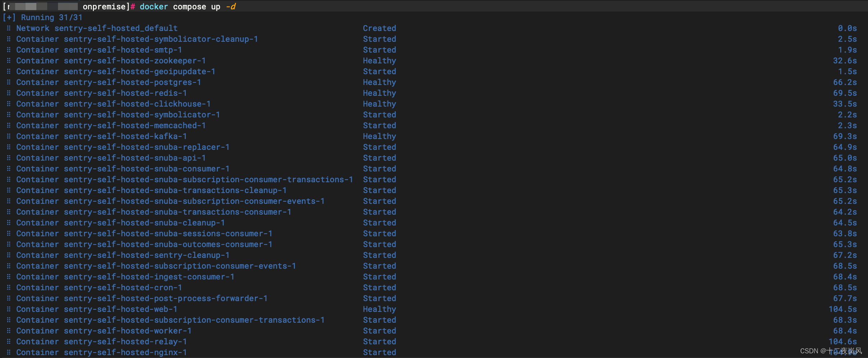This screenshot has height=358, width=868.
Task: Click Healthy status of clickhouse-1 row
Action: [379, 104]
